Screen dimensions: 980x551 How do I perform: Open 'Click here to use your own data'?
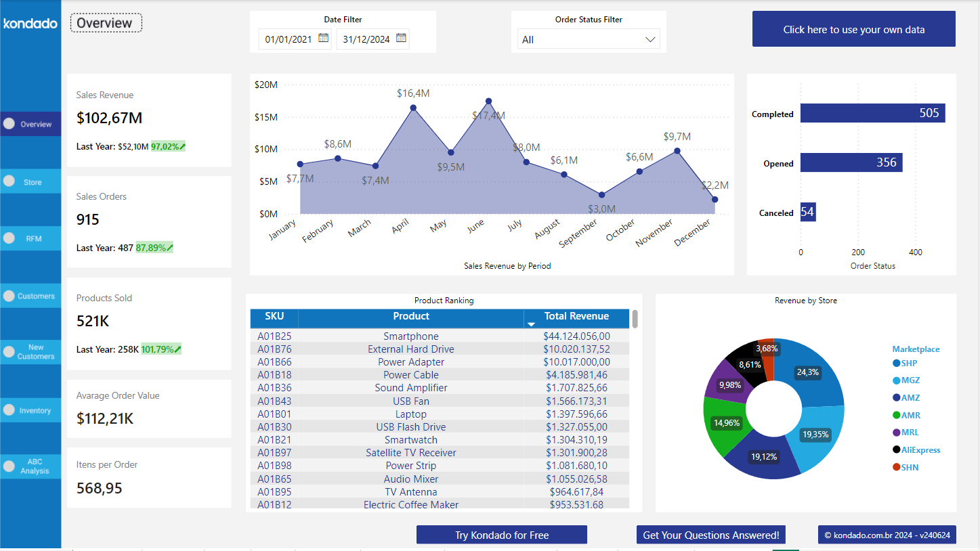click(x=853, y=29)
